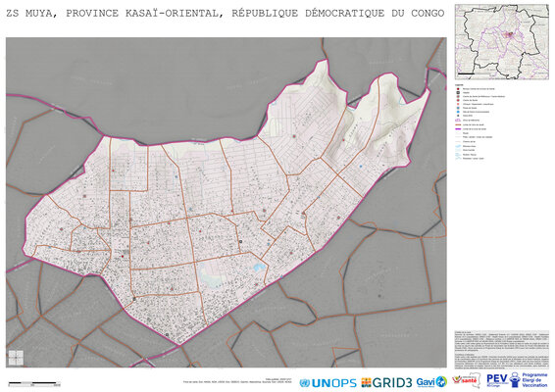Click the projection credits text under map
Screen dimensions: 555x392
click(x=237, y=381)
